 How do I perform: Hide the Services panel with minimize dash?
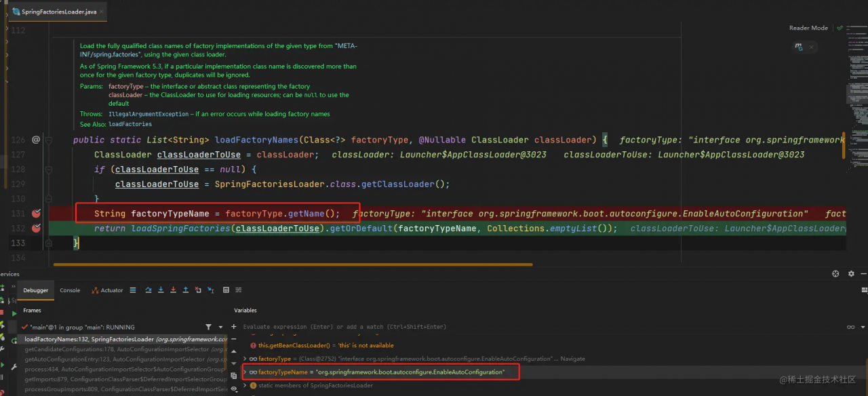tap(863, 274)
